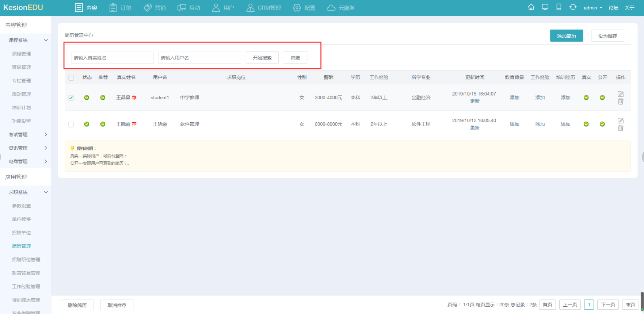The image size is (644, 314).
Task: Click the KesionEDU logo
Action: click(23, 7)
